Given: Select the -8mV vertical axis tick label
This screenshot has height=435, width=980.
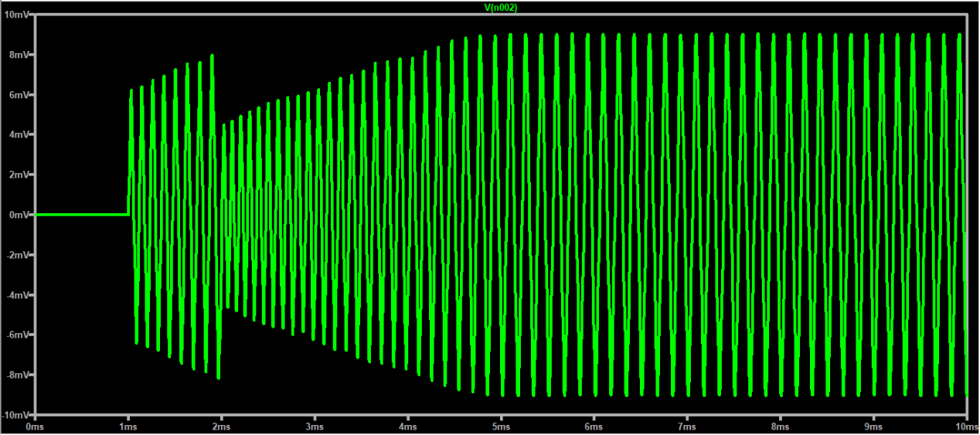Looking at the screenshot, I should (16, 376).
